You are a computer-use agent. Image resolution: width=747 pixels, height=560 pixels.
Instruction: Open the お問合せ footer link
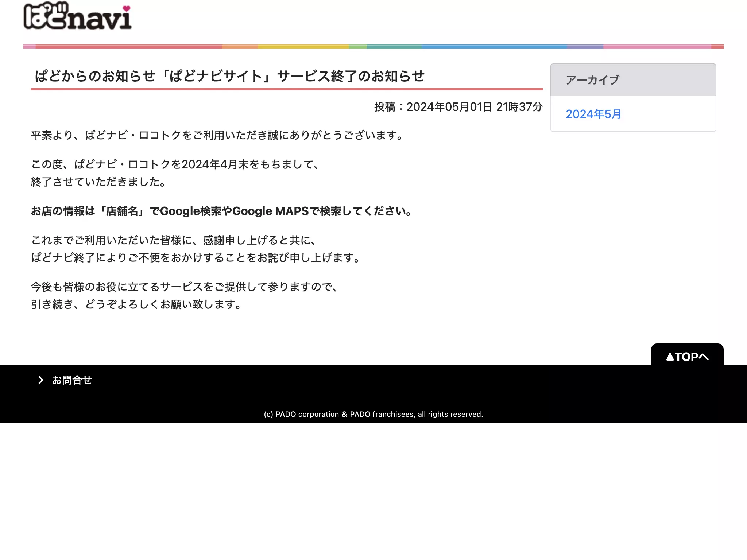click(x=72, y=380)
